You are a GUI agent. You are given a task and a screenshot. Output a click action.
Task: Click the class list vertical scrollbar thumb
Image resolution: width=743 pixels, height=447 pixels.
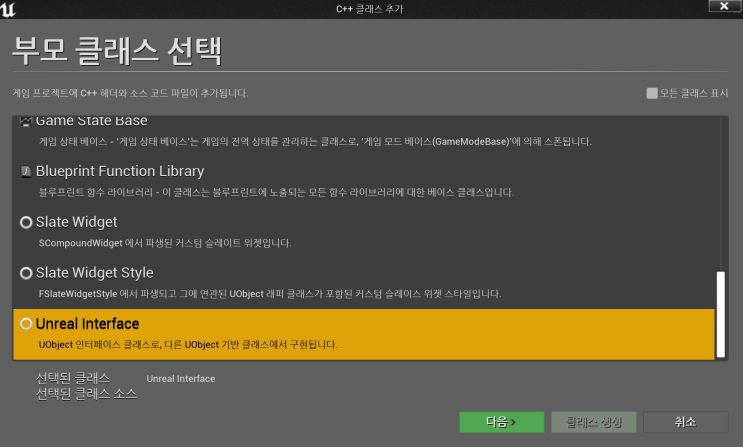pyautogui.click(x=721, y=314)
